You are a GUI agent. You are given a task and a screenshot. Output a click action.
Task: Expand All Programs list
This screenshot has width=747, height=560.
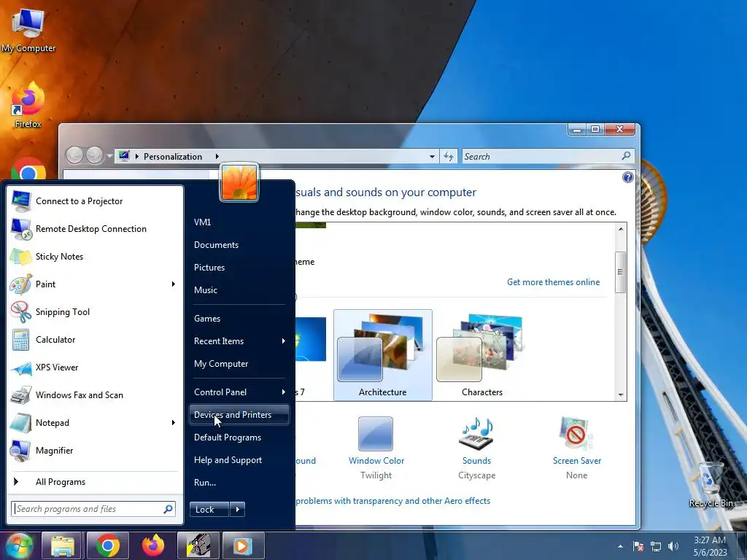point(94,482)
